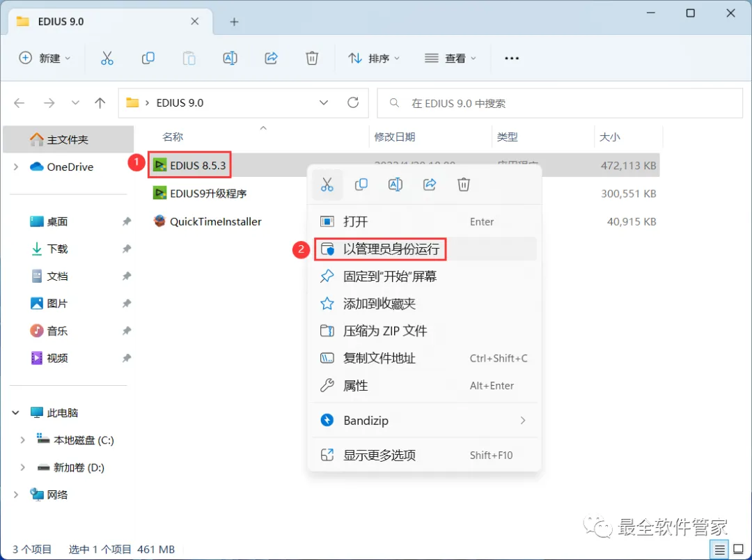Collapse the 此电脑 tree node
This screenshot has height=560, width=752.
point(16,412)
